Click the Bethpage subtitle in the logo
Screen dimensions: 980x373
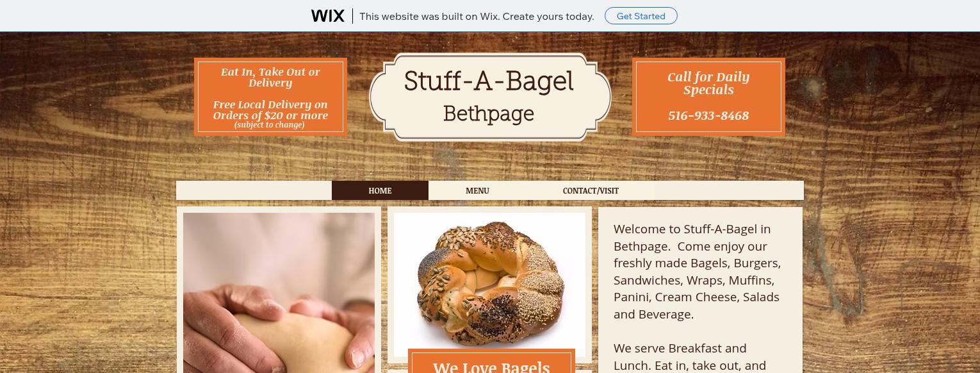click(x=489, y=114)
